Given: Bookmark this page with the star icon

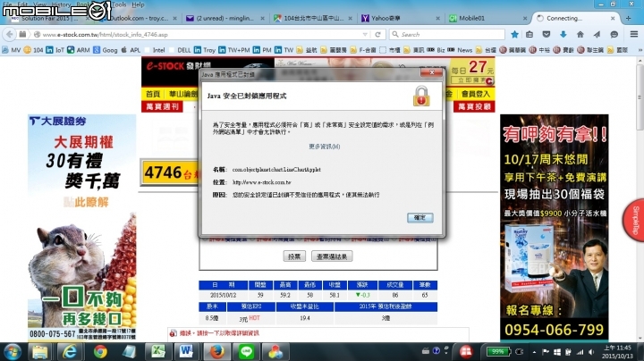Looking at the screenshot, I should [x=514, y=35].
